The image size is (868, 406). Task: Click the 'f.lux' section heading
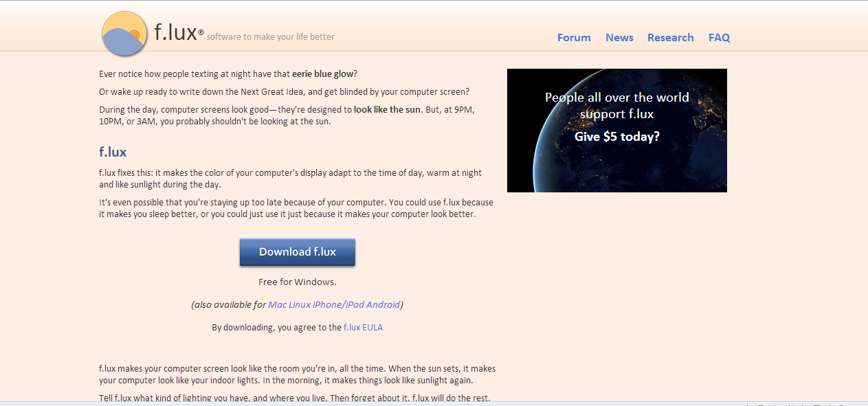tap(113, 152)
